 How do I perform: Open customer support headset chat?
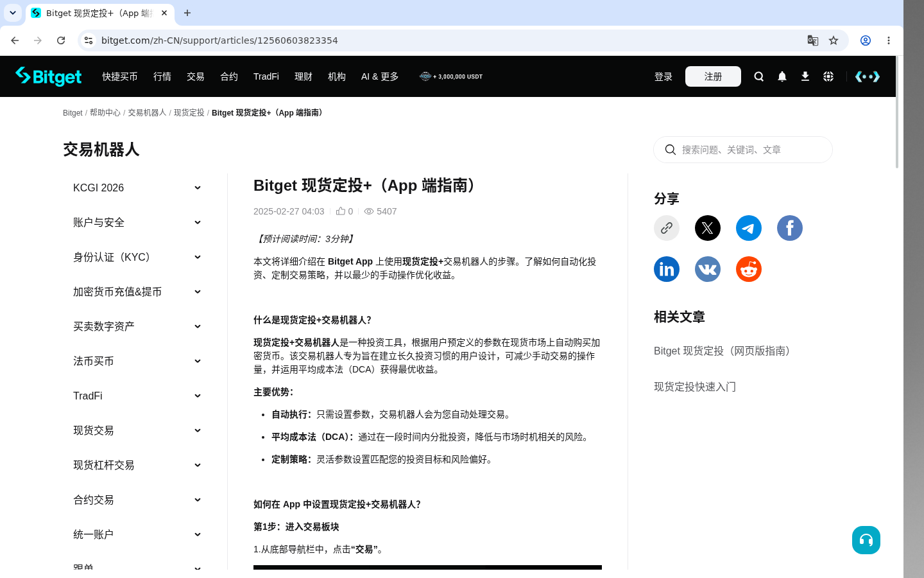(x=866, y=540)
